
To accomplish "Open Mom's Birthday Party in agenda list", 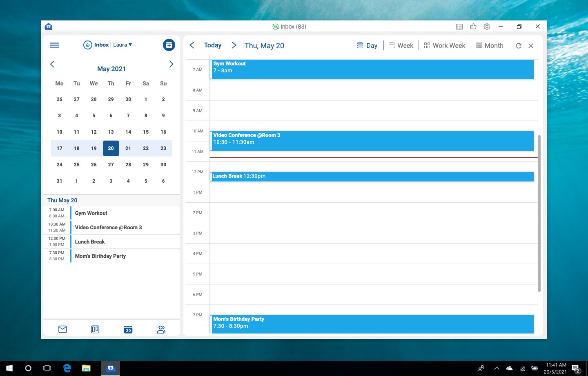I will pos(112,256).
